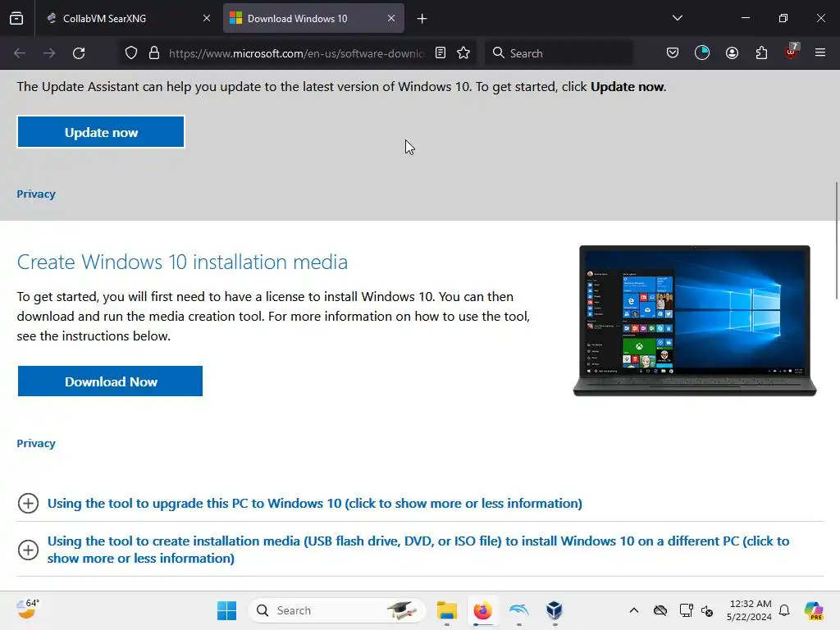
Task: List all tabs dropdown
Action: 677,18
